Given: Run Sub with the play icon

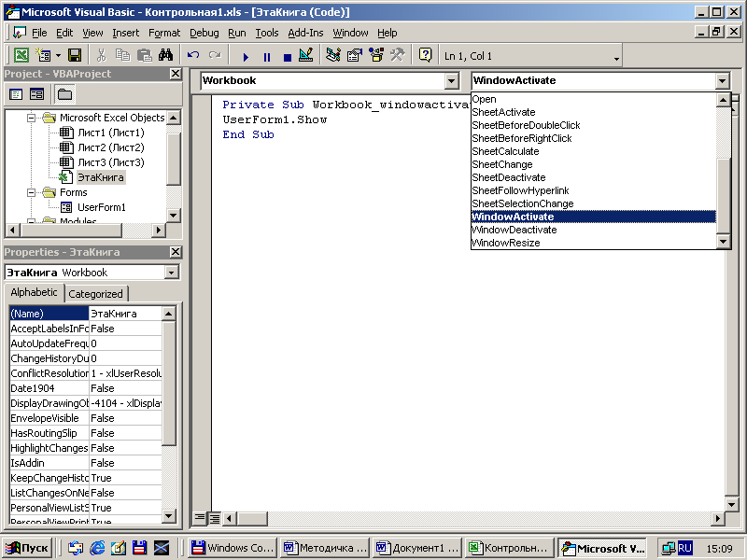Looking at the screenshot, I should [246, 57].
